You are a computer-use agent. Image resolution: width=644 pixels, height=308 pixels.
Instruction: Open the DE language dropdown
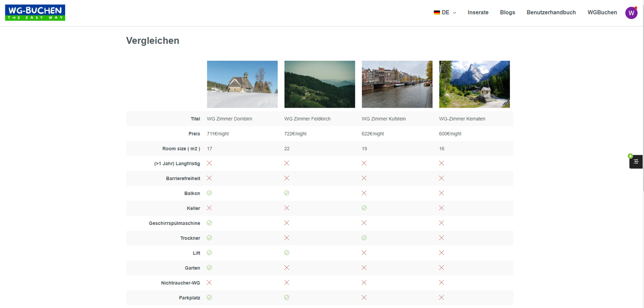click(x=445, y=12)
